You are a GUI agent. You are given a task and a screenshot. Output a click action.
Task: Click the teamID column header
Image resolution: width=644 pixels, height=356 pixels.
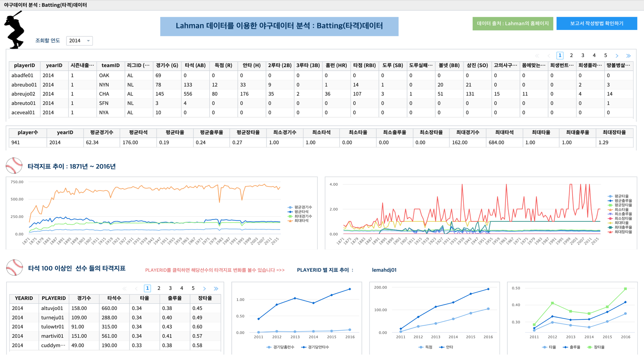110,65
